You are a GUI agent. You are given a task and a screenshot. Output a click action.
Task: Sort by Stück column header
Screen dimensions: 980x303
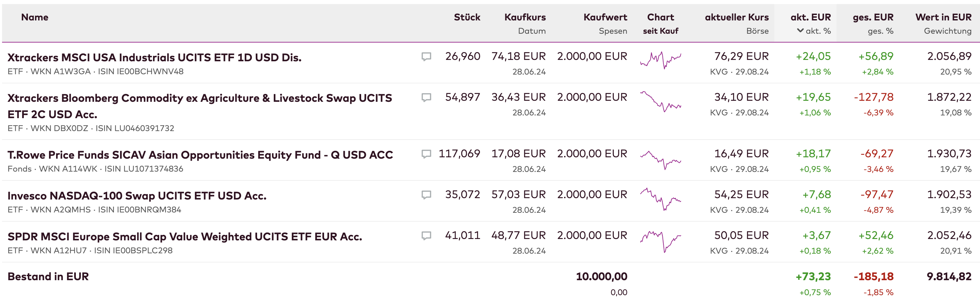[467, 17]
